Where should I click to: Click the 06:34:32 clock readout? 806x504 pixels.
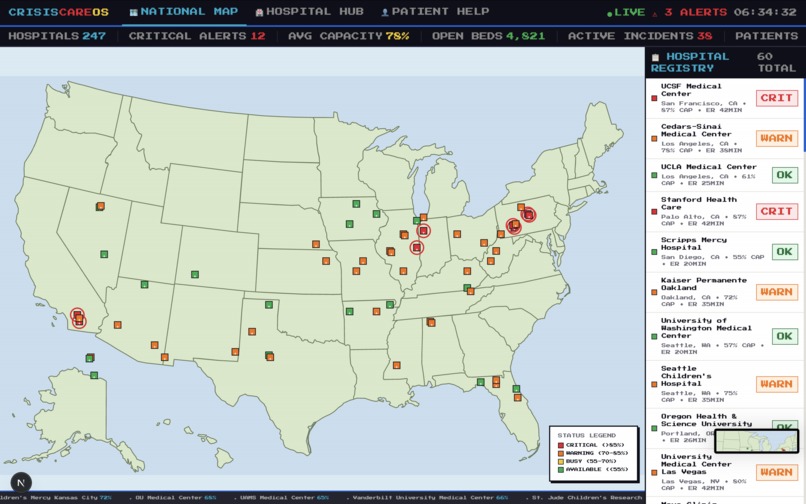765,12
